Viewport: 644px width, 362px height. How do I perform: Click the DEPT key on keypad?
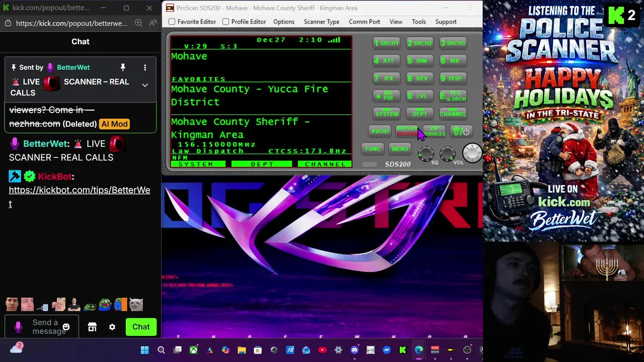point(420,114)
